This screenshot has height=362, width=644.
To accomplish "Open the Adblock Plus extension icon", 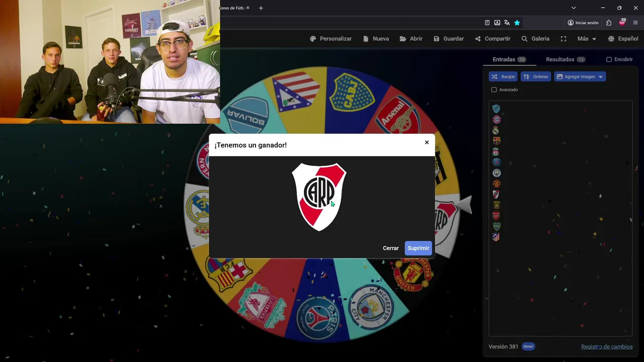I will tap(622, 23).
